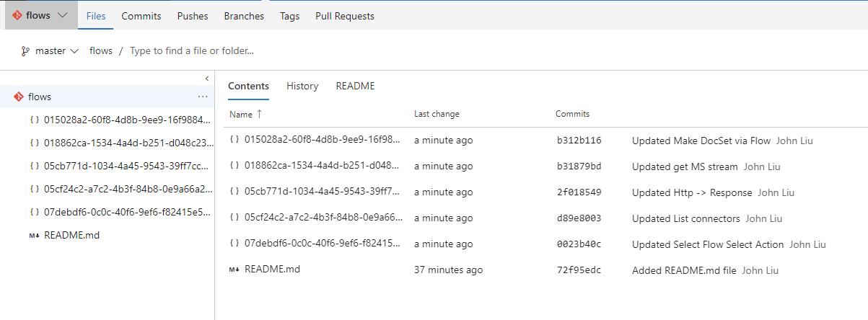
Task: Click the JSON icon for 015028a2 in sidebar
Action: tap(34, 120)
